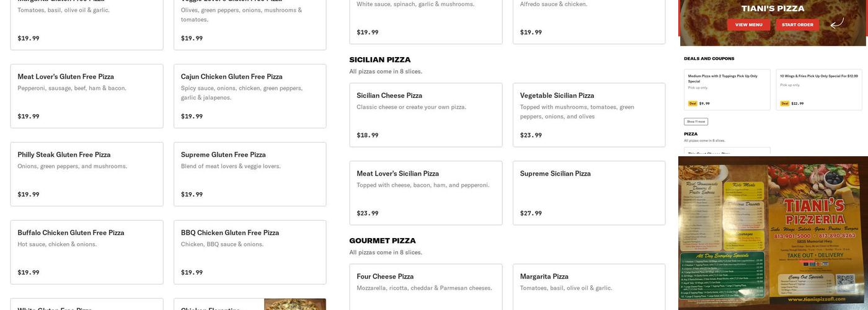Click the yellow Deal badge priced $12.99

(x=784, y=104)
